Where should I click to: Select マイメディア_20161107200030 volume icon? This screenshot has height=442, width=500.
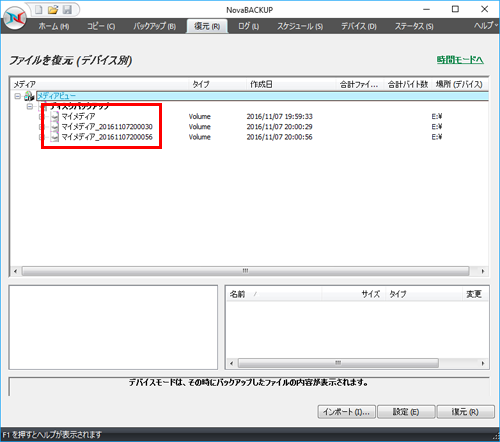click(55, 127)
